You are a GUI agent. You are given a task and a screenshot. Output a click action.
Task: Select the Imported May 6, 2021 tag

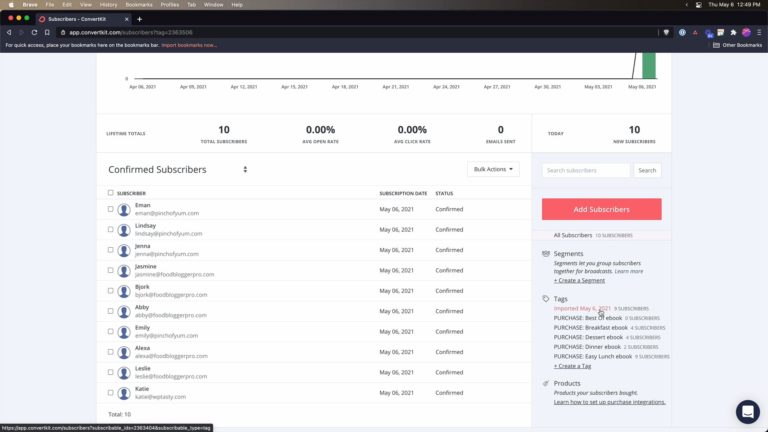pos(582,309)
